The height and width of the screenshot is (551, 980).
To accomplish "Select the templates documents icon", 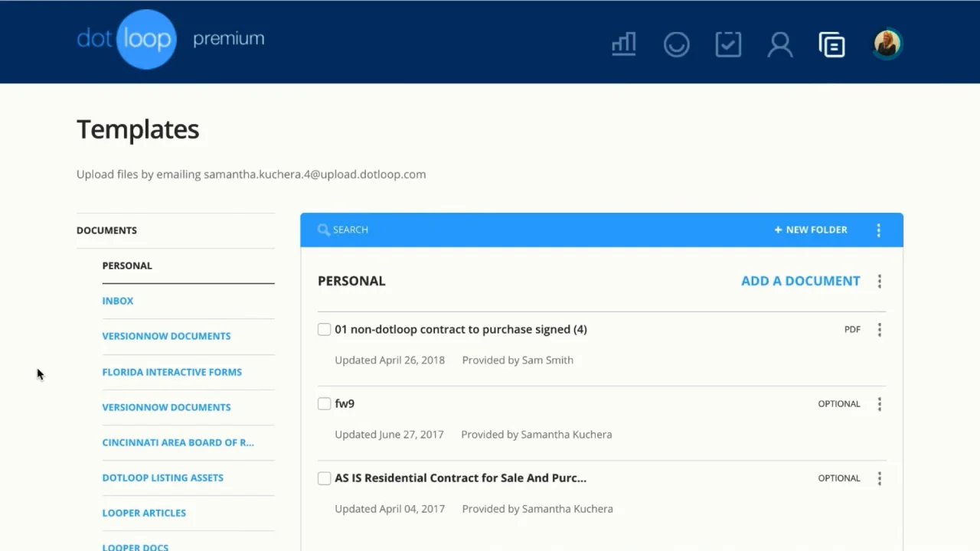I will click(x=831, y=44).
